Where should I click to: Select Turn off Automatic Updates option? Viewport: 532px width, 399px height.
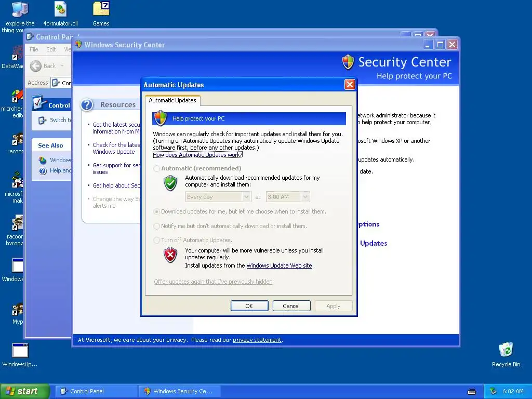[x=156, y=240]
